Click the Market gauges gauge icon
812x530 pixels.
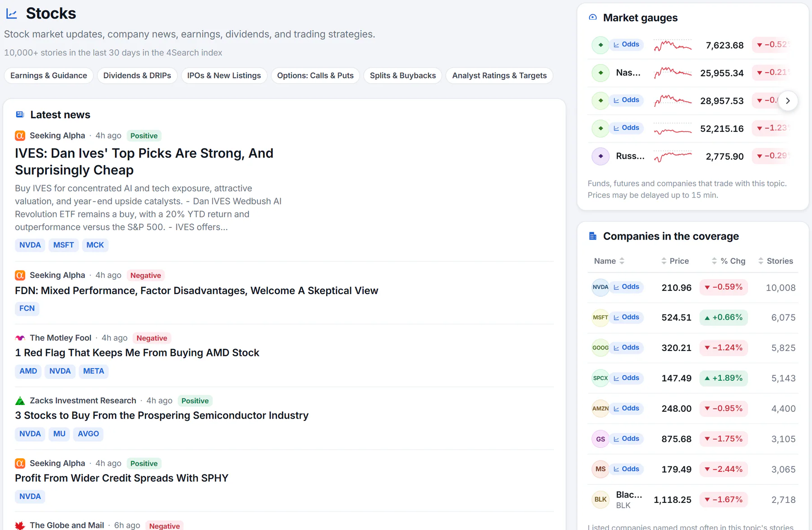pyautogui.click(x=593, y=18)
